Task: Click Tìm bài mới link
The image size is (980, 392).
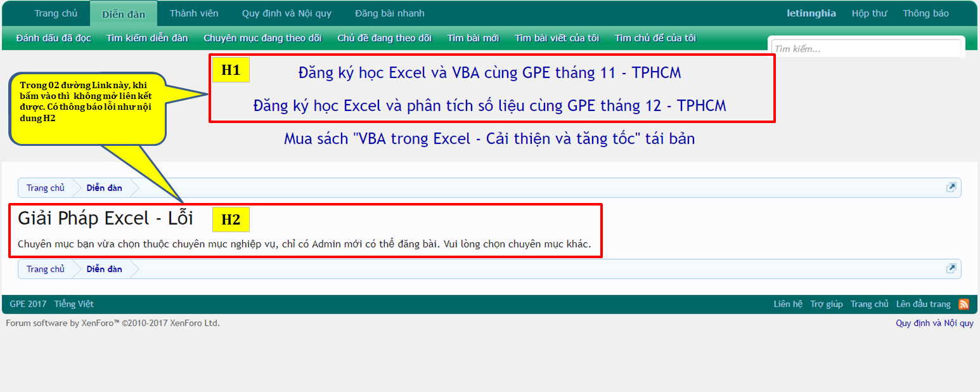Action: click(x=473, y=38)
